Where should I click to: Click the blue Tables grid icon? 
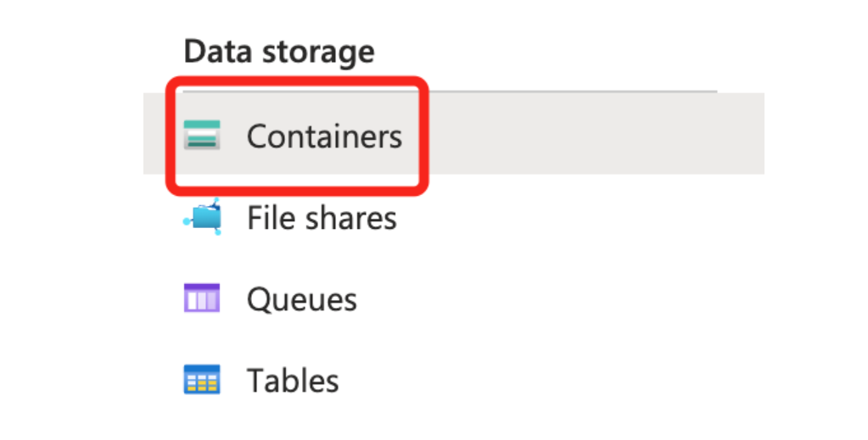[202, 380]
